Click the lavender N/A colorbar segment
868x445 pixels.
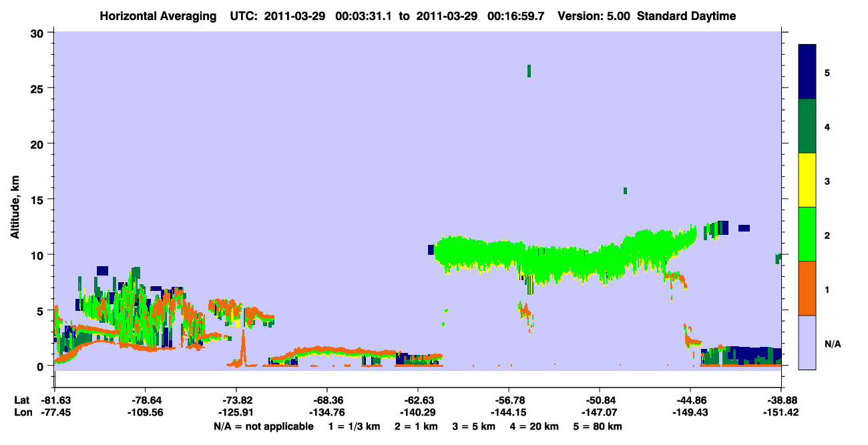point(807,342)
